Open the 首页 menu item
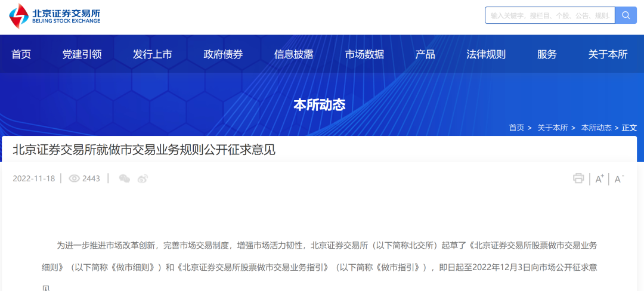Screen dimensions: 644x291 pyautogui.click(x=21, y=54)
